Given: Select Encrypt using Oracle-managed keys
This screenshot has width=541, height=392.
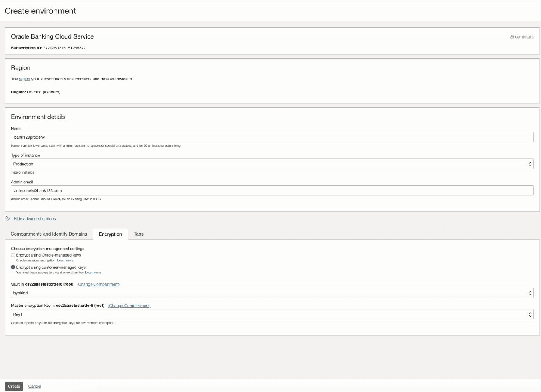Looking at the screenshot, I should pyautogui.click(x=13, y=255).
